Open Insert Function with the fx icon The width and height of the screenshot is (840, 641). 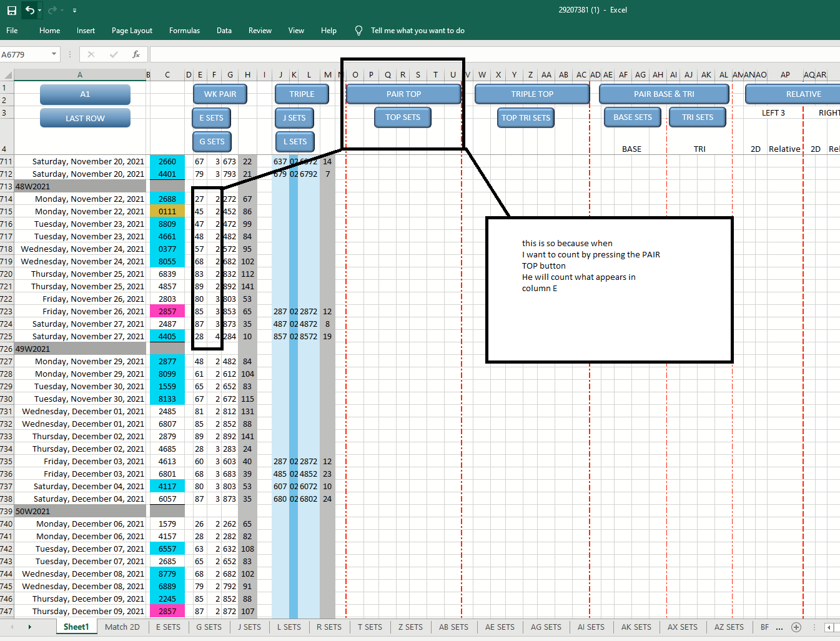[x=136, y=54]
